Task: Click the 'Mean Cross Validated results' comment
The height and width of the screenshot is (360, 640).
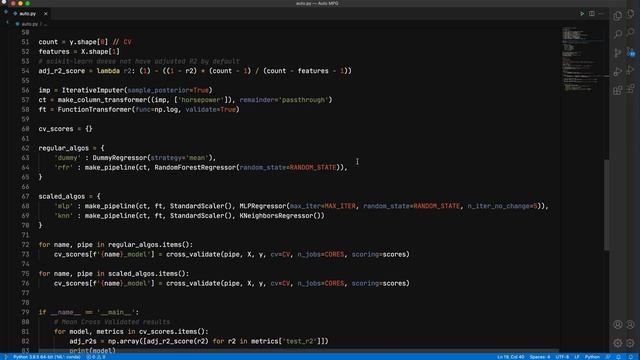Action: (x=112, y=322)
